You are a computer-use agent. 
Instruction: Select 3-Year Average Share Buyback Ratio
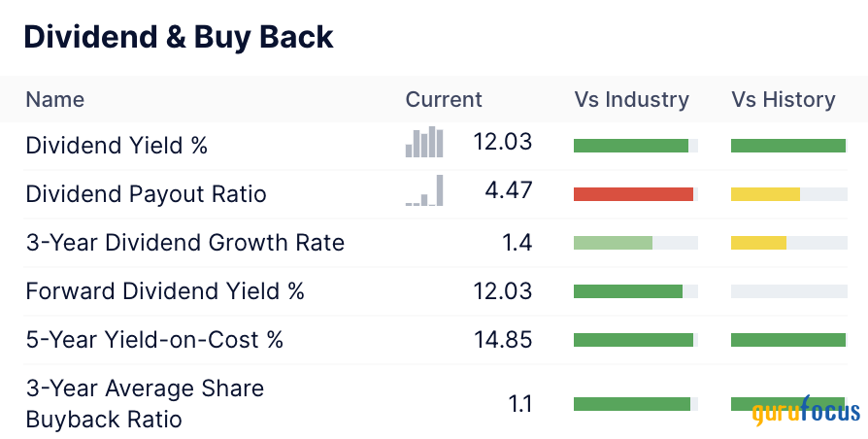[x=145, y=404]
